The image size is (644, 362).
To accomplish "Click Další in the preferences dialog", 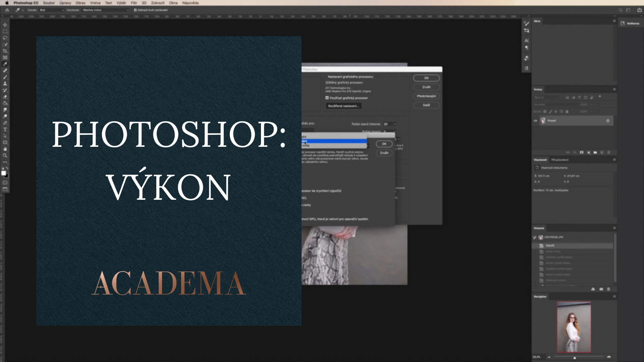I will tap(426, 105).
